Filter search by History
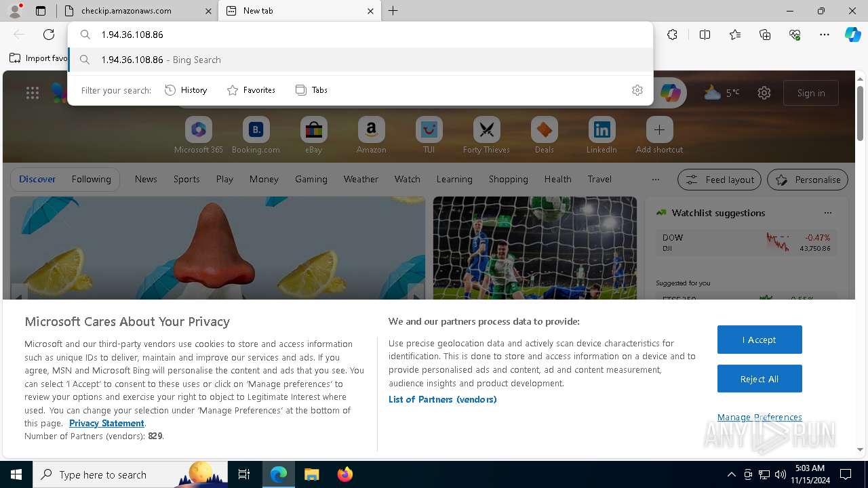The height and width of the screenshot is (488, 868). click(186, 90)
